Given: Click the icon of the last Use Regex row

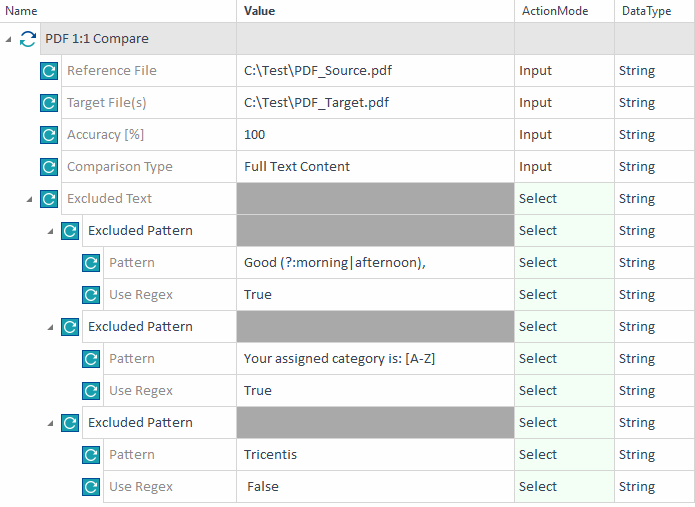Looking at the screenshot, I should [x=91, y=487].
